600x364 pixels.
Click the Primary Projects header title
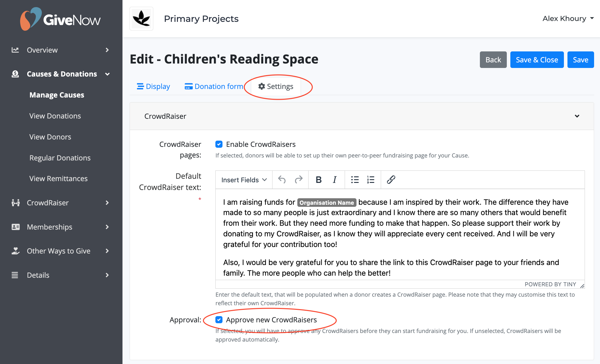point(201,19)
